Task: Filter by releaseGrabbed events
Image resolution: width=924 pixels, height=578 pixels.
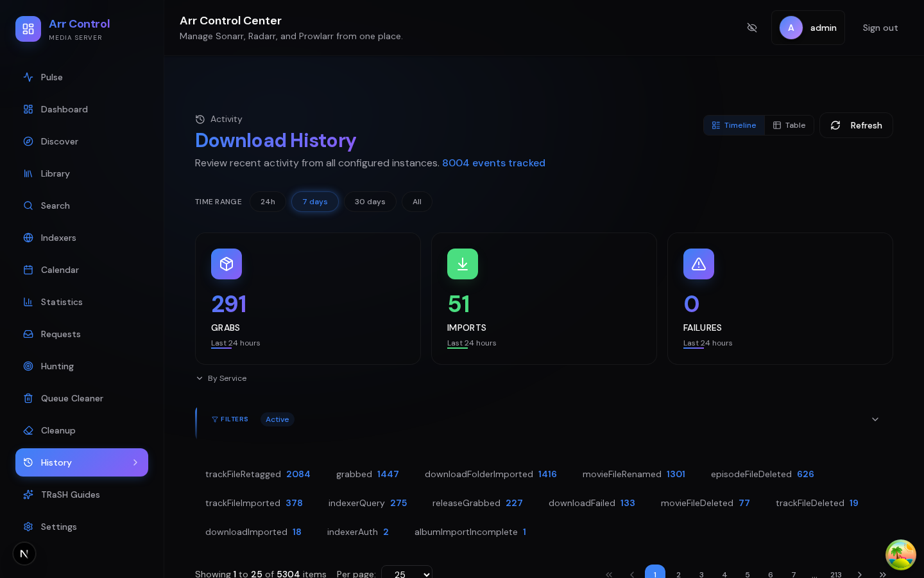Action: click(x=477, y=503)
